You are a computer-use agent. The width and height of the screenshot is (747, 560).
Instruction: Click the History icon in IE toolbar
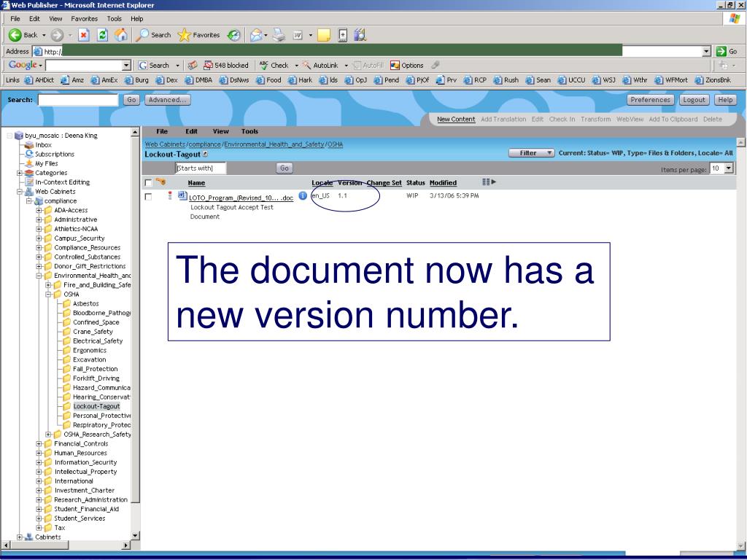pyautogui.click(x=234, y=35)
